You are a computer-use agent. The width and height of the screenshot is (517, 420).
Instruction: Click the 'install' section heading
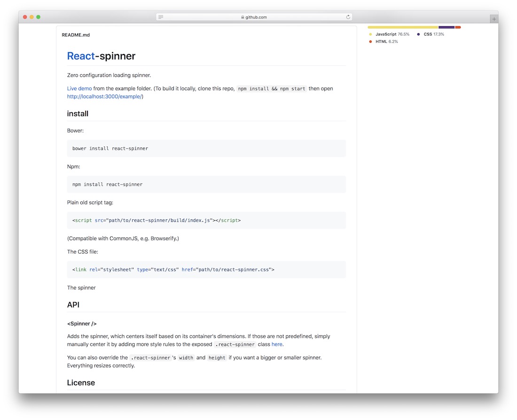pyautogui.click(x=78, y=114)
